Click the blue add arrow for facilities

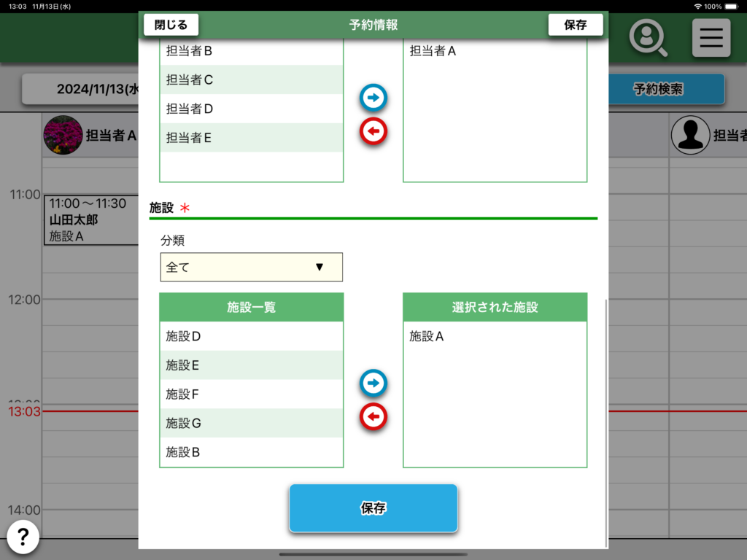coord(373,383)
